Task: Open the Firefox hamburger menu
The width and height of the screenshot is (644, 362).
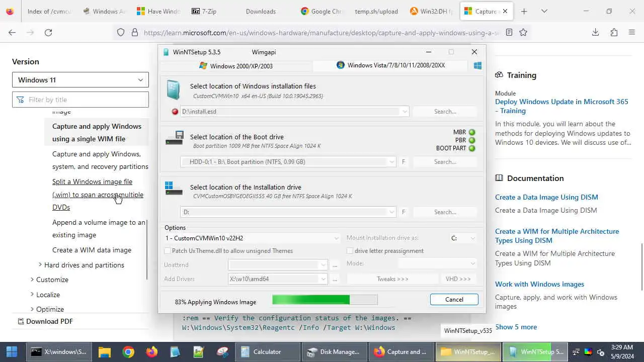Action: click(632, 32)
